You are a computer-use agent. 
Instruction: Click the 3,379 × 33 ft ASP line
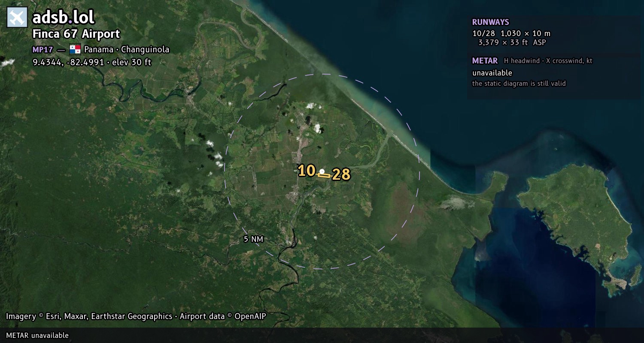tap(512, 42)
